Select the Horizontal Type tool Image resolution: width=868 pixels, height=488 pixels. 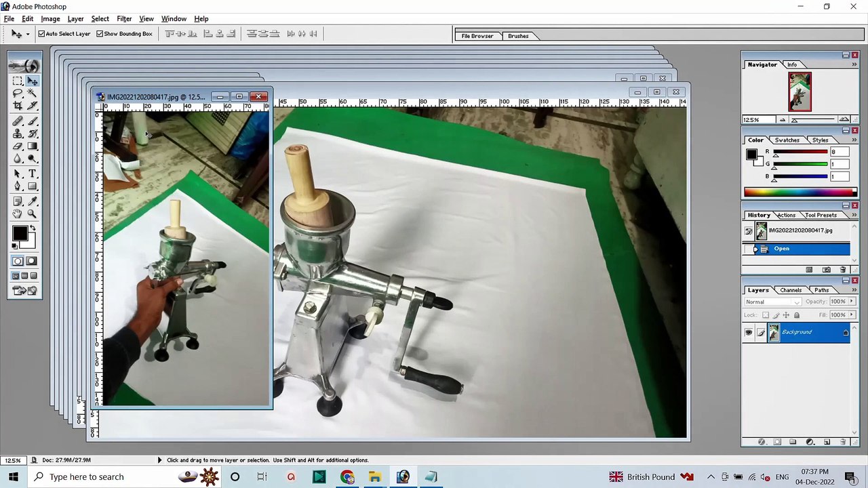tap(32, 174)
